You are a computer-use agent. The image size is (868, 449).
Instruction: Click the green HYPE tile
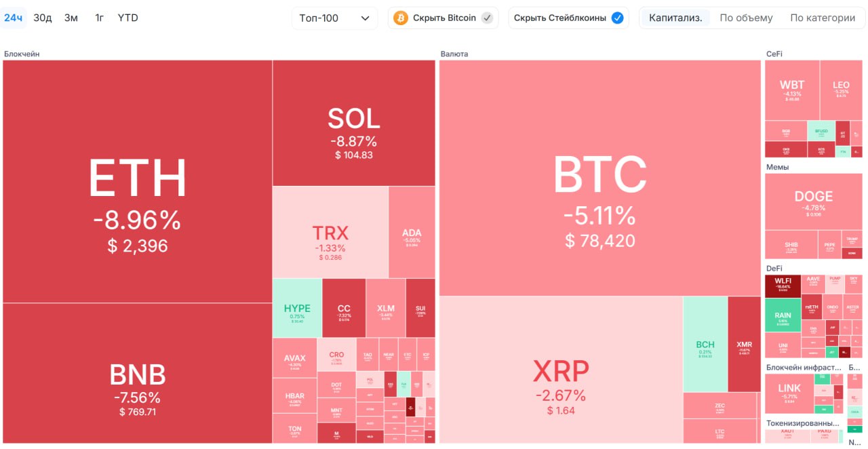point(297,308)
